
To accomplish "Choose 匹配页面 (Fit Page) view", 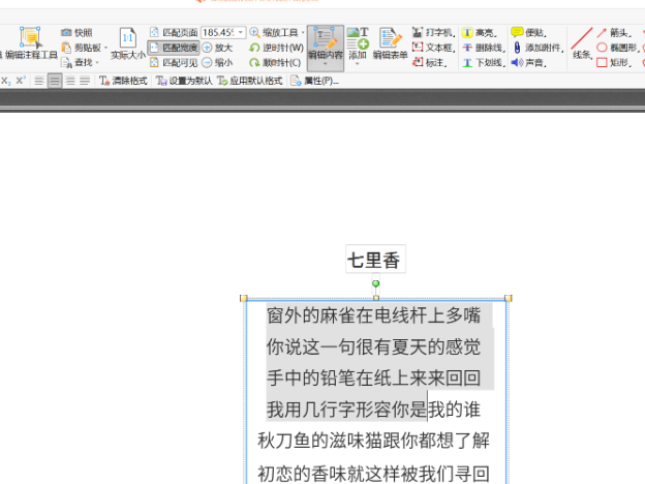I will point(173,32).
